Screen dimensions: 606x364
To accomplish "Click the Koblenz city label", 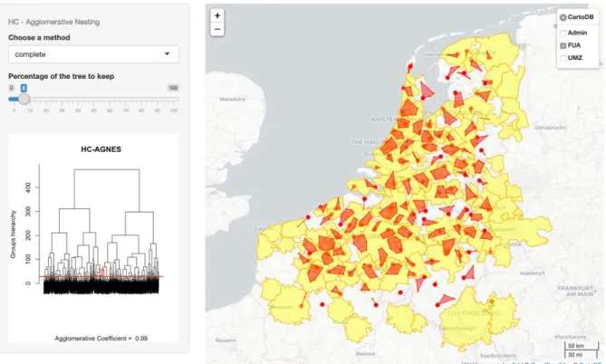I will pos(533,273).
